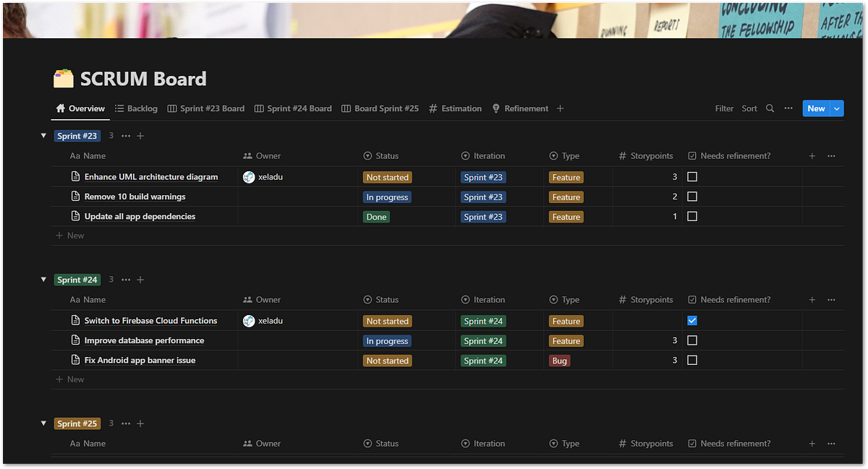Open the Filter options

(723, 108)
